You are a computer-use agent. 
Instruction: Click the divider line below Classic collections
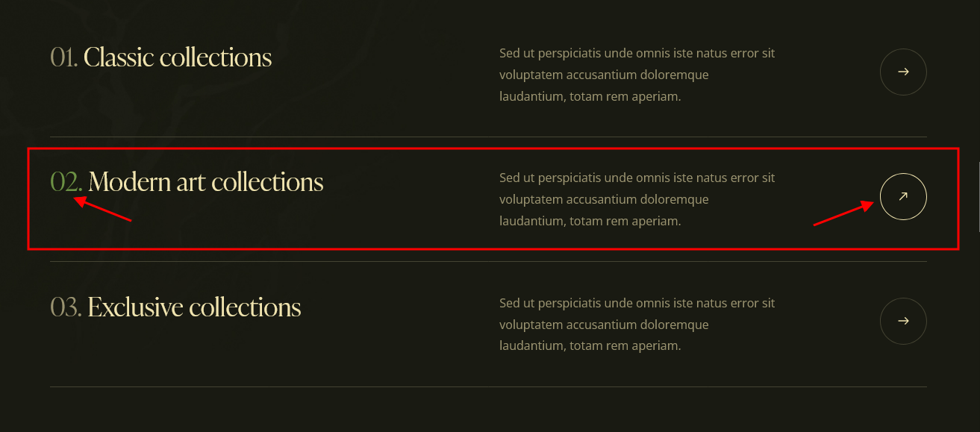pos(488,137)
